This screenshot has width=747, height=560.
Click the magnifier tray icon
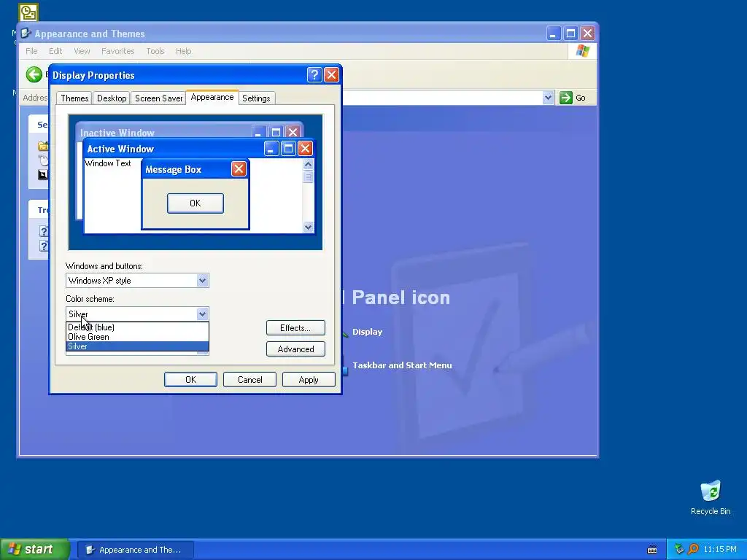[694, 550]
